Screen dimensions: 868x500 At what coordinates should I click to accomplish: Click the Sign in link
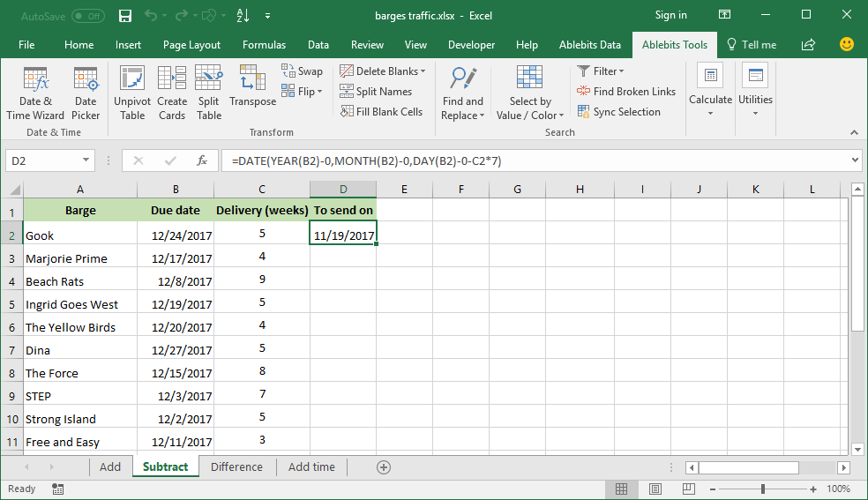click(x=671, y=15)
